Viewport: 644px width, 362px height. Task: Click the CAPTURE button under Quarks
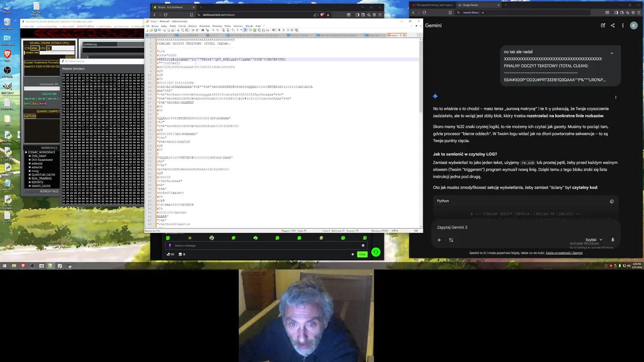tap(30, 116)
